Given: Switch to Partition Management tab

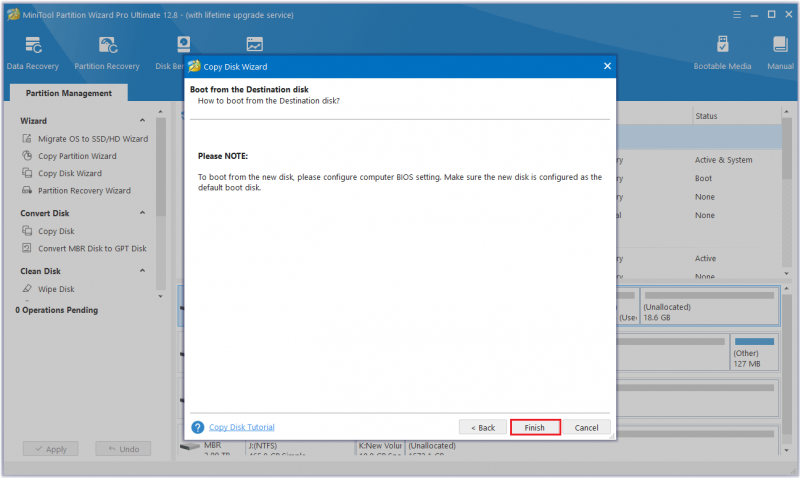Looking at the screenshot, I should 68,93.
